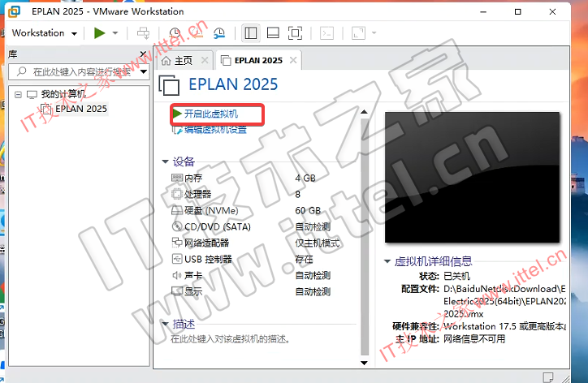Close the library panel
Viewport: 588px width, 383px height.
pyautogui.click(x=143, y=54)
